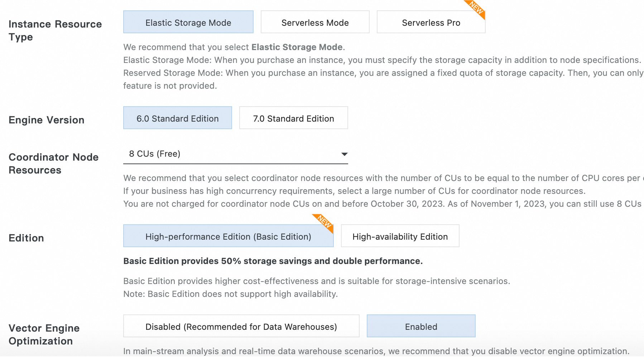Image resolution: width=644 pixels, height=357 pixels.
Task: Click the Vector Engine Optimization label
Action: [44, 334]
